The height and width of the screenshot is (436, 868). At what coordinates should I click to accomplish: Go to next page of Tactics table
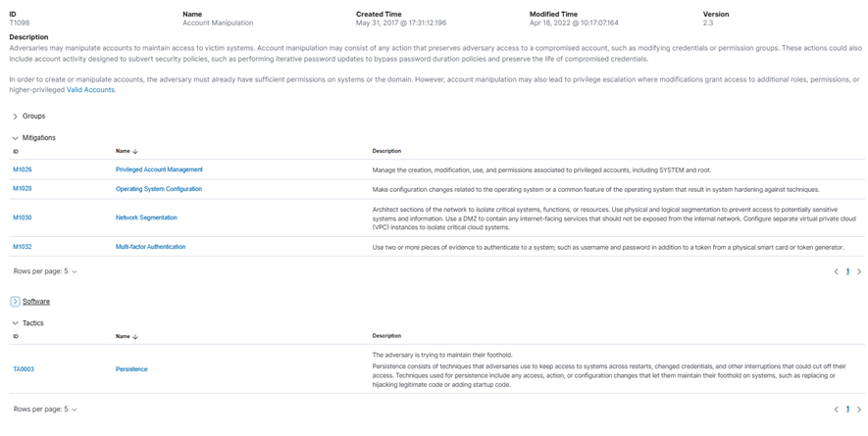tap(859, 410)
